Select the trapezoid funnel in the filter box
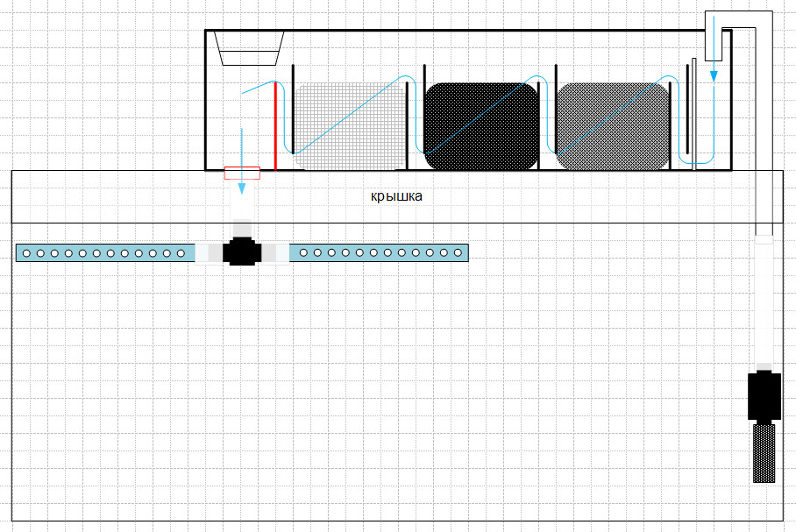Screen dimensions: 796x532 pos(252,49)
